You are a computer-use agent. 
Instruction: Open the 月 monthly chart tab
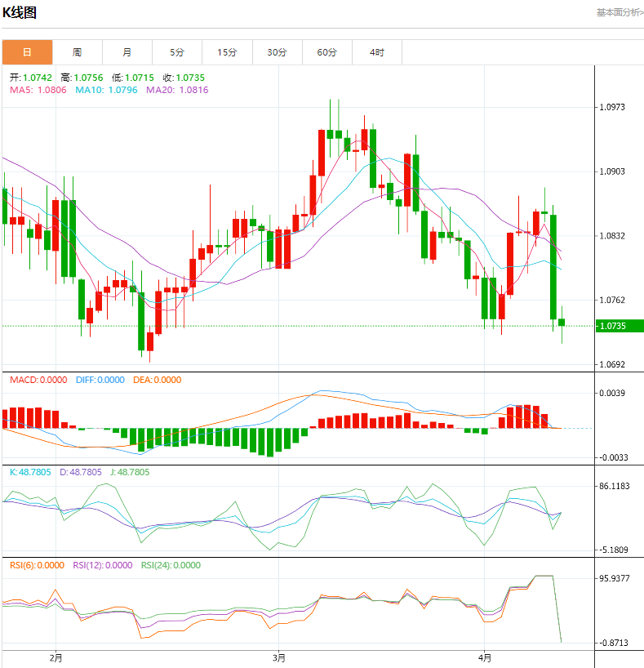tap(127, 52)
